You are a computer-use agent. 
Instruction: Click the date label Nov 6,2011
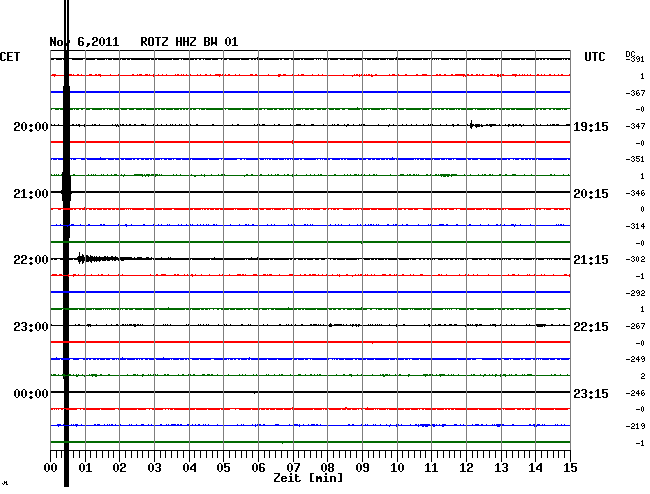pos(84,42)
